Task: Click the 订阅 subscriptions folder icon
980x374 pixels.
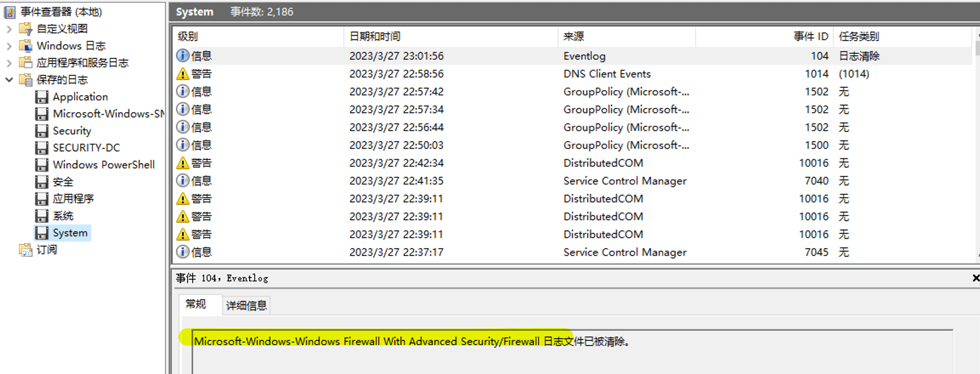Action: coord(25,250)
